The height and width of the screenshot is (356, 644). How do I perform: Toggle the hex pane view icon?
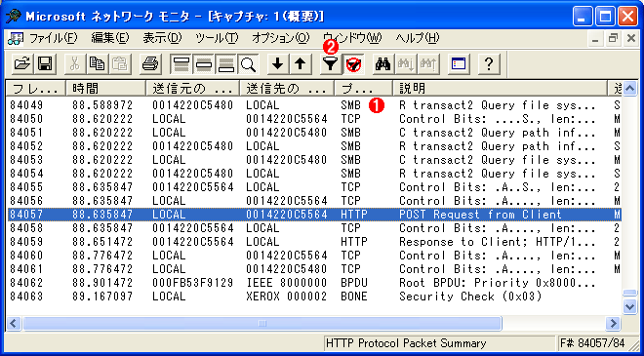226,64
